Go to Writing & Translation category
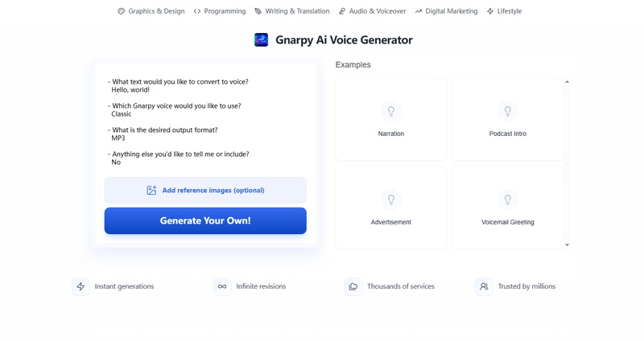 tap(292, 11)
